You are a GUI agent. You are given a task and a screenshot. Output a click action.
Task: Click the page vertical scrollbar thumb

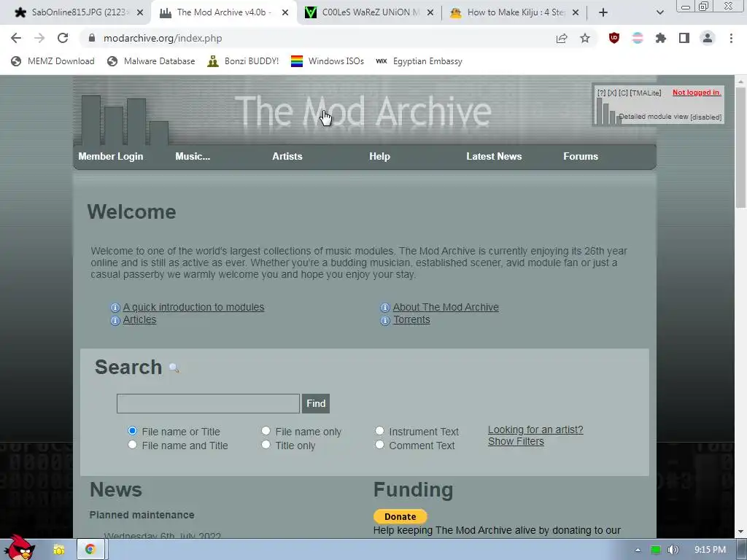740,147
